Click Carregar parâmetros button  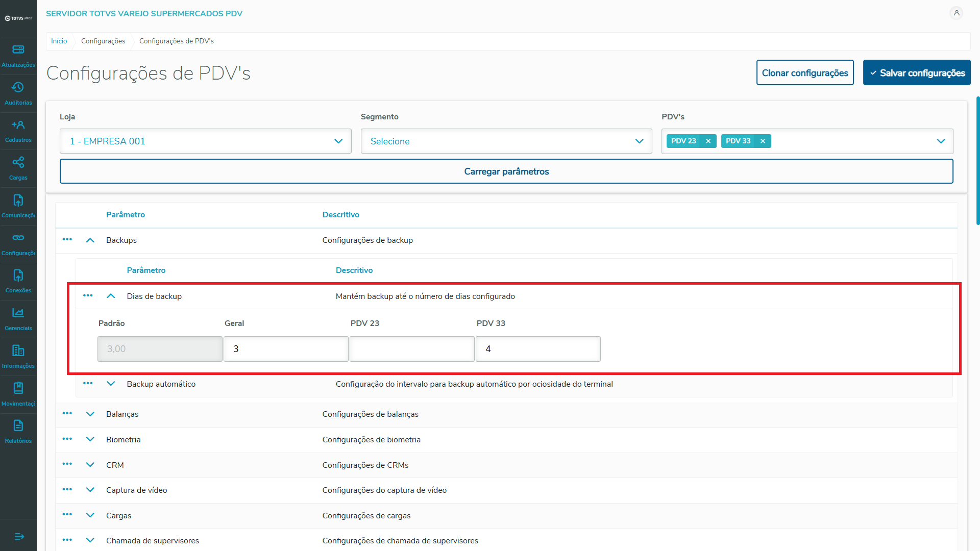click(x=506, y=171)
